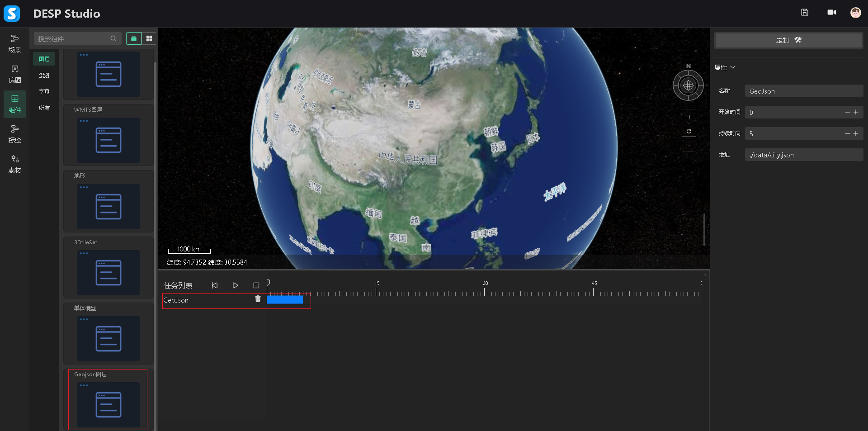868x431 pixels.
Task: Open the 场景 sidebar tab
Action: point(15,43)
